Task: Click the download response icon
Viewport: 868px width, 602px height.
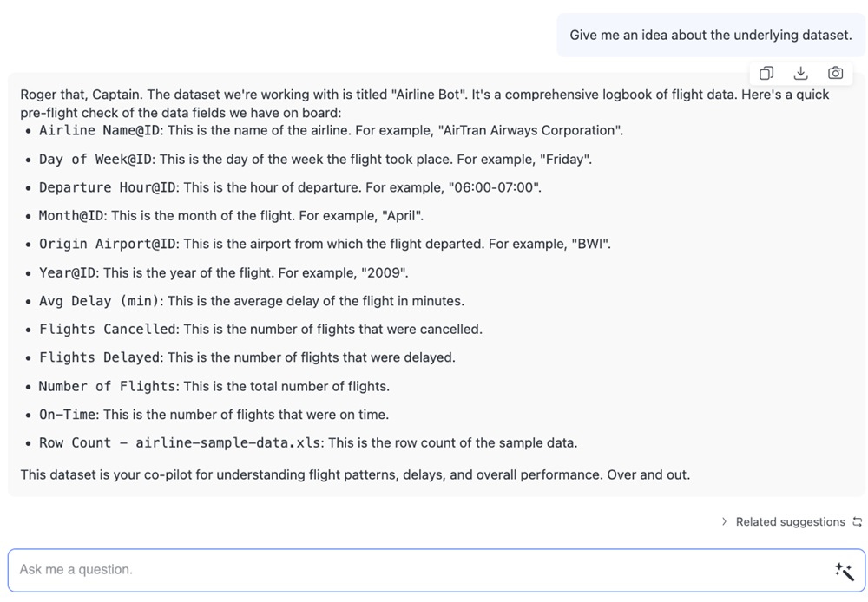Action: [801, 73]
